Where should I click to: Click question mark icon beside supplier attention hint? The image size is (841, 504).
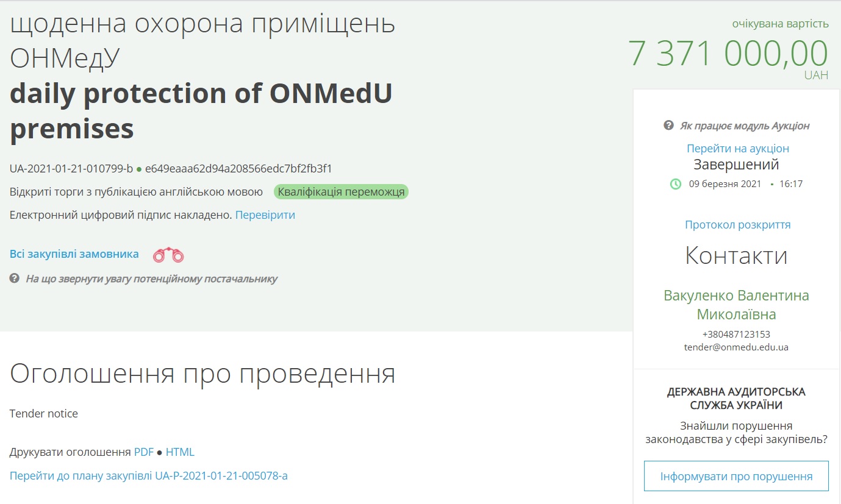click(15, 279)
